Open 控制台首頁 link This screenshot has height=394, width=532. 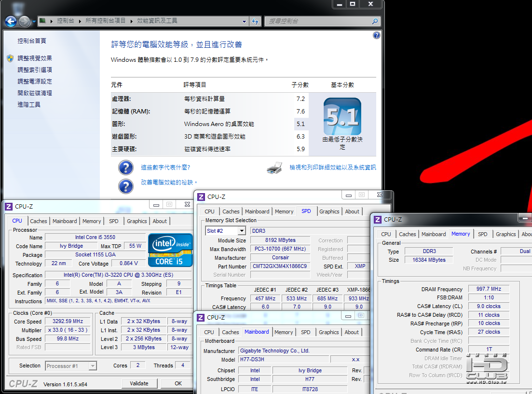click(x=32, y=41)
